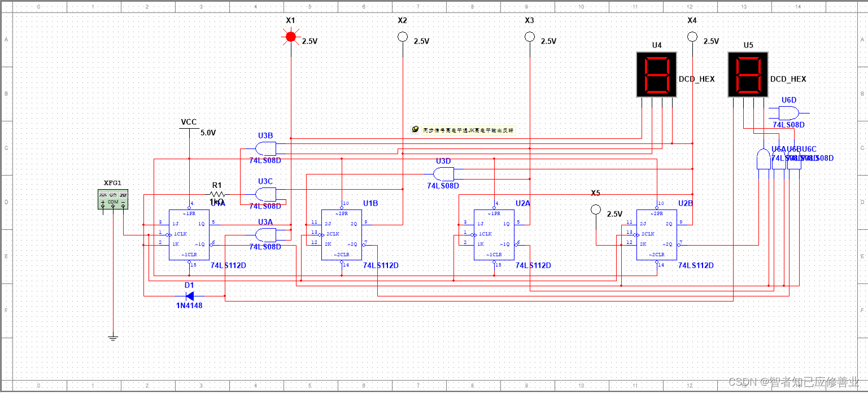Select the U3A AND gate
The height and width of the screenshot is (393, 868).
coord(265,235)
